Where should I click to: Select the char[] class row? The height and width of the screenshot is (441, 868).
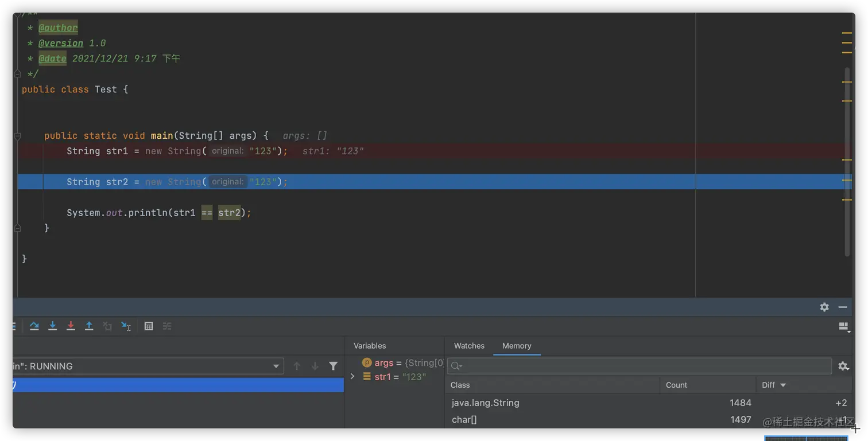(650, 420)
